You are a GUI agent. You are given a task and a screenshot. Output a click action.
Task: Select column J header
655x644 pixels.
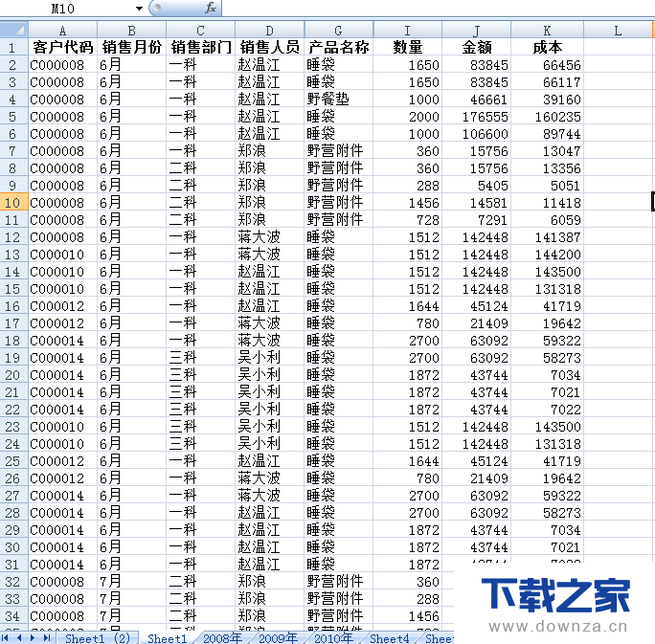[x=476, y=30]
